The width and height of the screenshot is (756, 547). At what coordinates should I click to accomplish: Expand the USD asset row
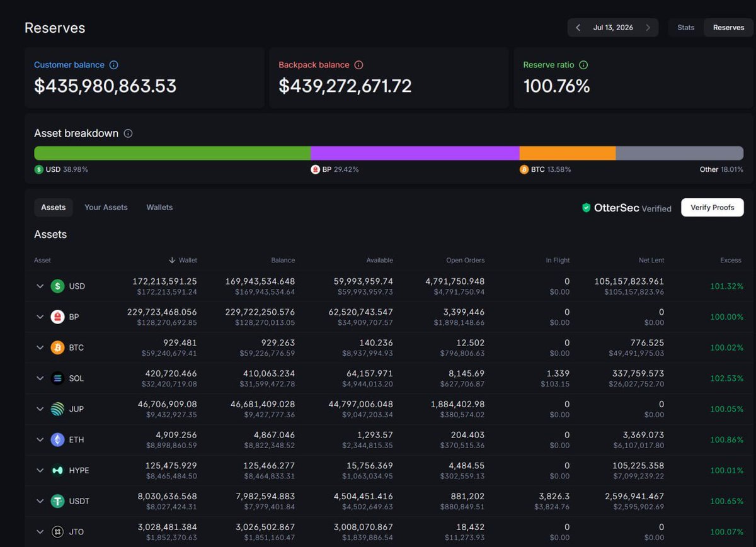(x=40, y=286)
